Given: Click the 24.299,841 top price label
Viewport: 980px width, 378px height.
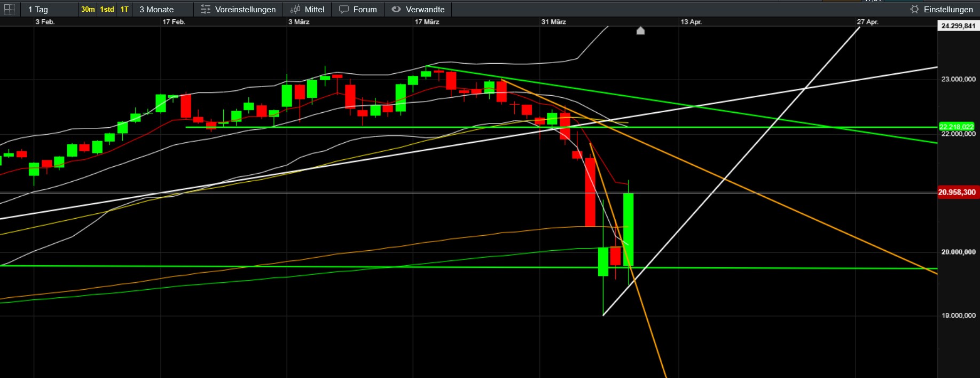Looking at the screenshot, I should tap(958, 26).
